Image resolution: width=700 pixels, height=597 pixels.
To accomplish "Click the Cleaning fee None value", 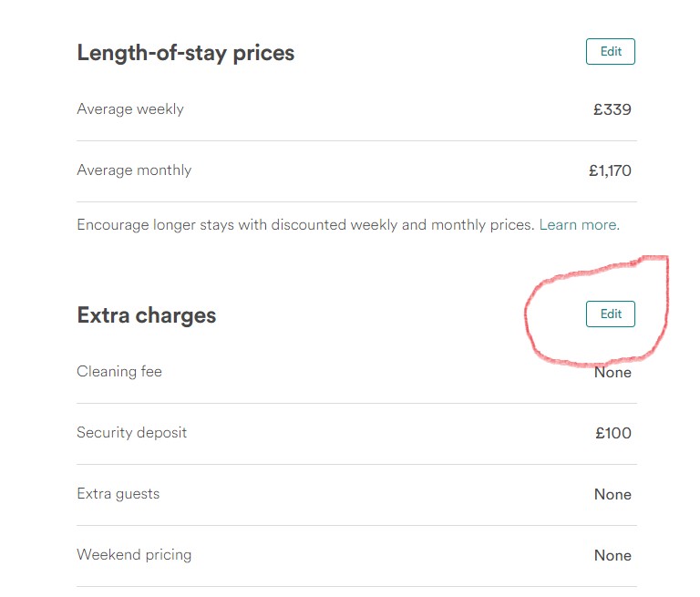I will point(612,373).
